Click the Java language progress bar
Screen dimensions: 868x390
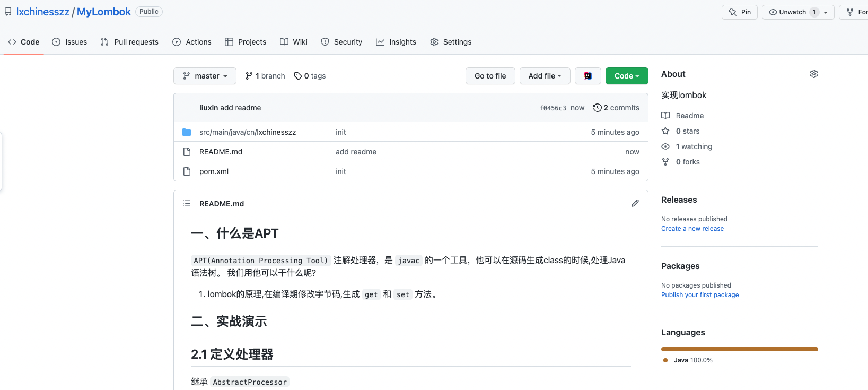tap(739, 349)
